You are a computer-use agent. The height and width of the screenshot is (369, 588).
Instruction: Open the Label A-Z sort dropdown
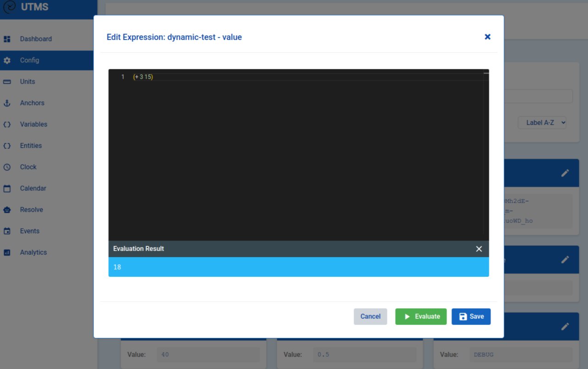point(542,123)
